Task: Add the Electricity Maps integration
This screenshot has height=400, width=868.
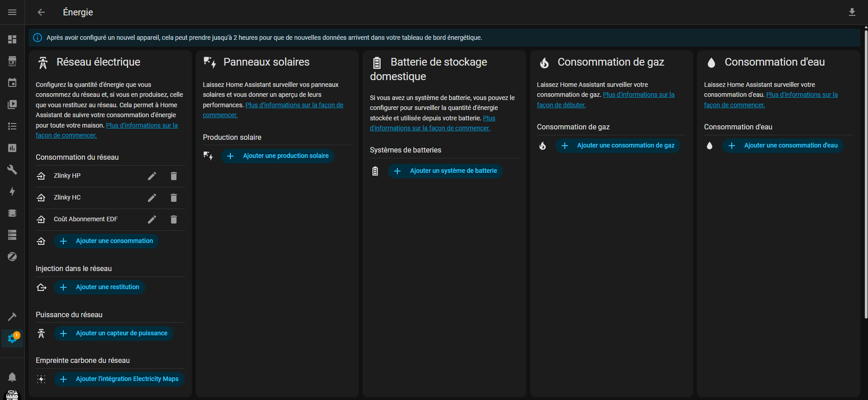Action: point(119,379)
